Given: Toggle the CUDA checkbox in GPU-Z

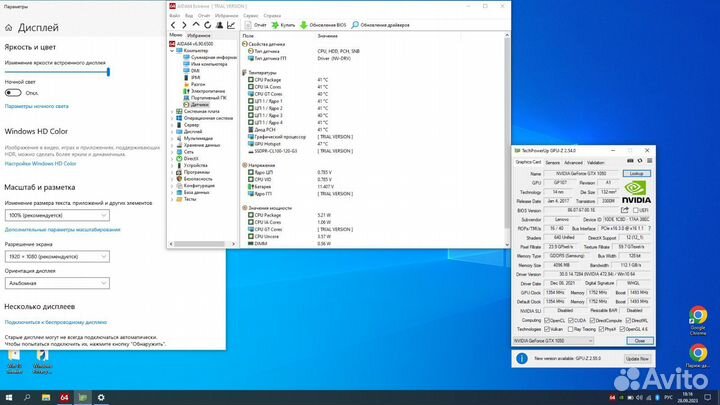Looking at the screenshot, I should click(571, 321).
